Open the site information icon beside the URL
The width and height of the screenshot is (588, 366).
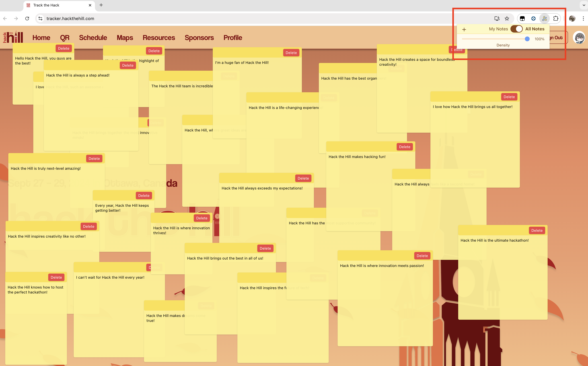point(41,18)
